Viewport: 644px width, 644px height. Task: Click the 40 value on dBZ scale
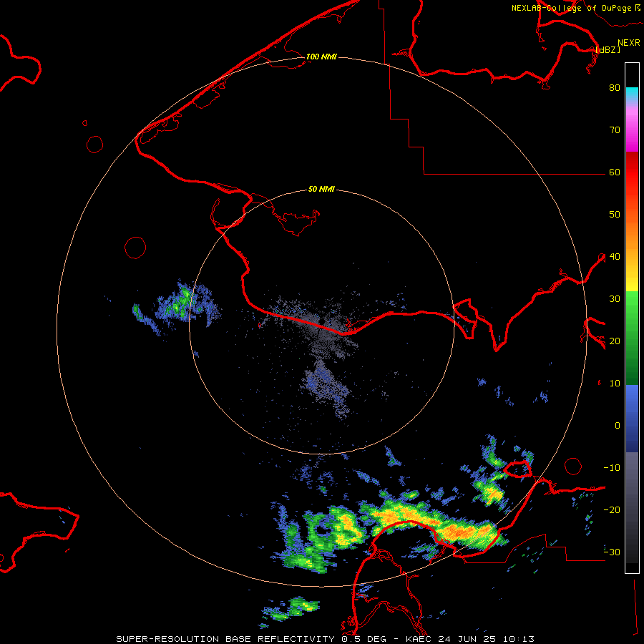[615, 257]
